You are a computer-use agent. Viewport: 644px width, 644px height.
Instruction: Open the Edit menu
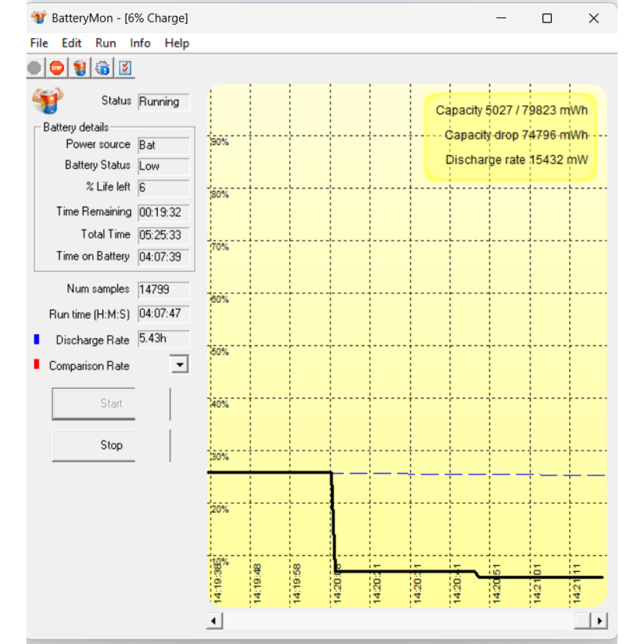pos(71,43)
